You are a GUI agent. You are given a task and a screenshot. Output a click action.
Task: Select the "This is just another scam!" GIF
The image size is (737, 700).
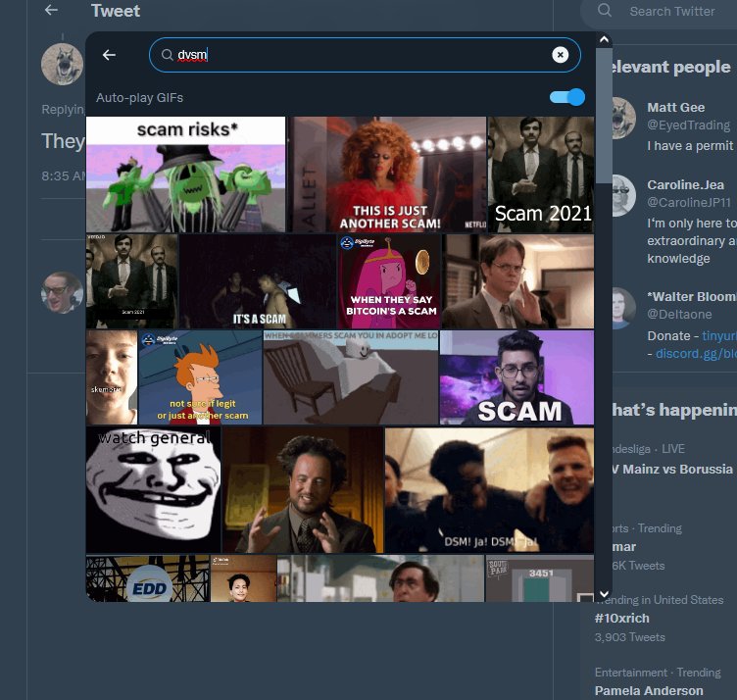point(387,175)
